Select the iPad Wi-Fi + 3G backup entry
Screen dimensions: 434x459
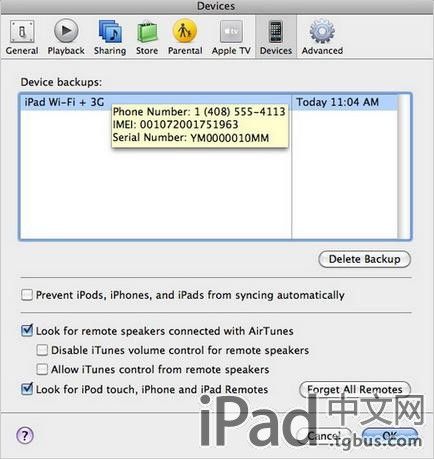point(209,102)
